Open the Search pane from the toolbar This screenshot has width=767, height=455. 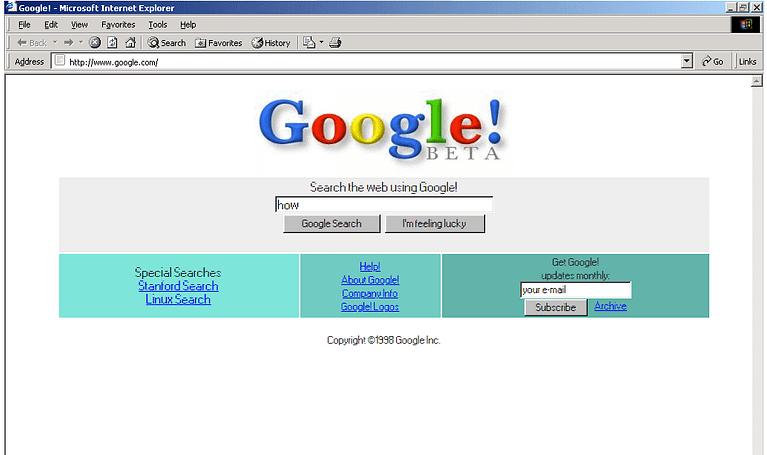[167, 43]
